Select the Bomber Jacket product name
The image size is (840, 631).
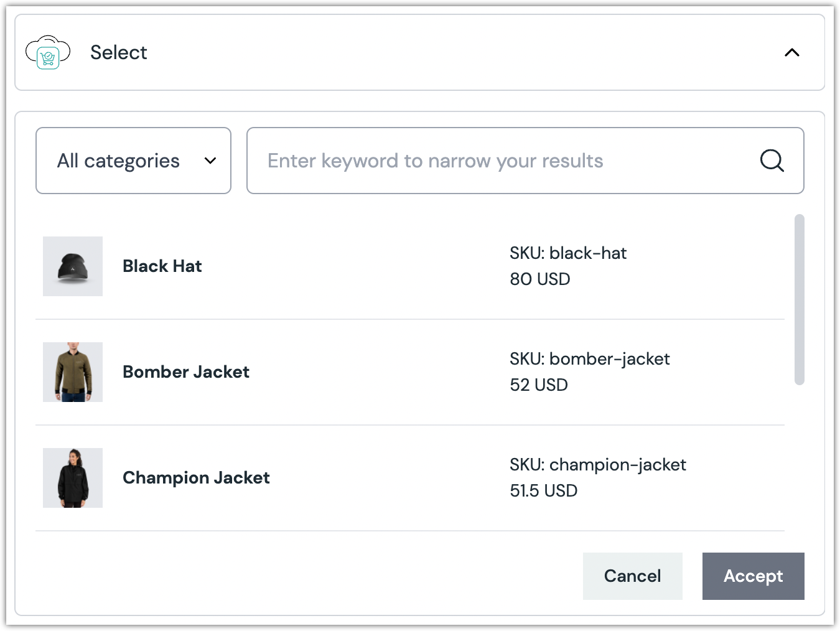click(186, 372)
